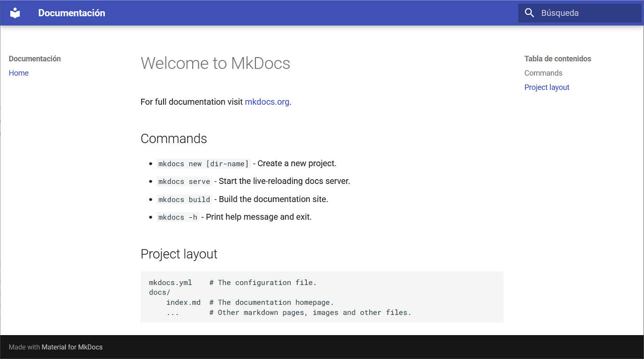644x359 pixels.
Task: Follow the Material for MkDocs footer link
Action: [x=72, y=347]
